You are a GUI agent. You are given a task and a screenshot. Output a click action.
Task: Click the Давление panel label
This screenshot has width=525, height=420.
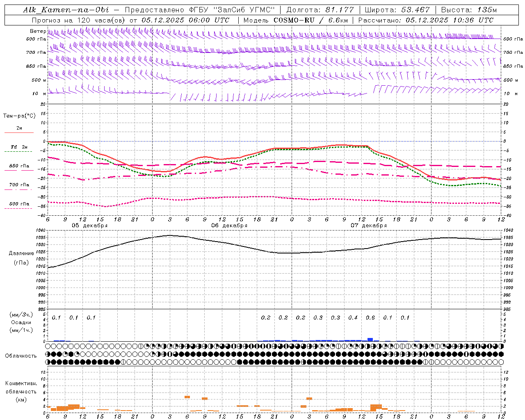pyautogui.click(x=21, y=253)
